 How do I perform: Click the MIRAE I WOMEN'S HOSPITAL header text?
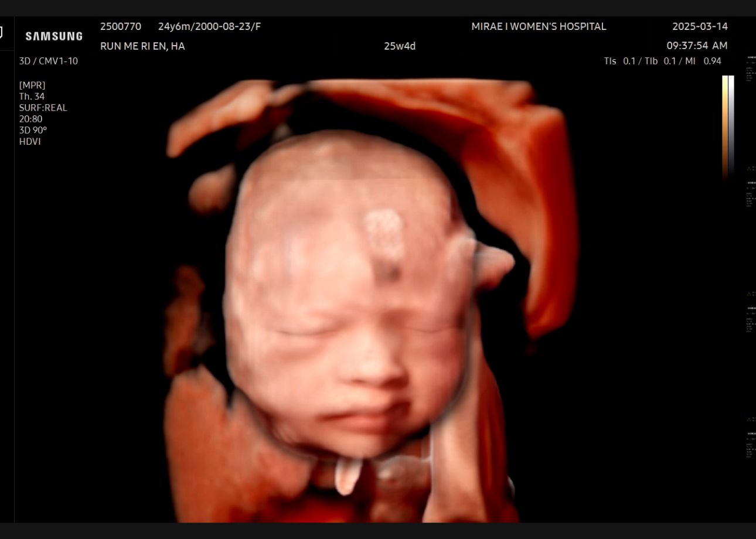click(539, 26)
